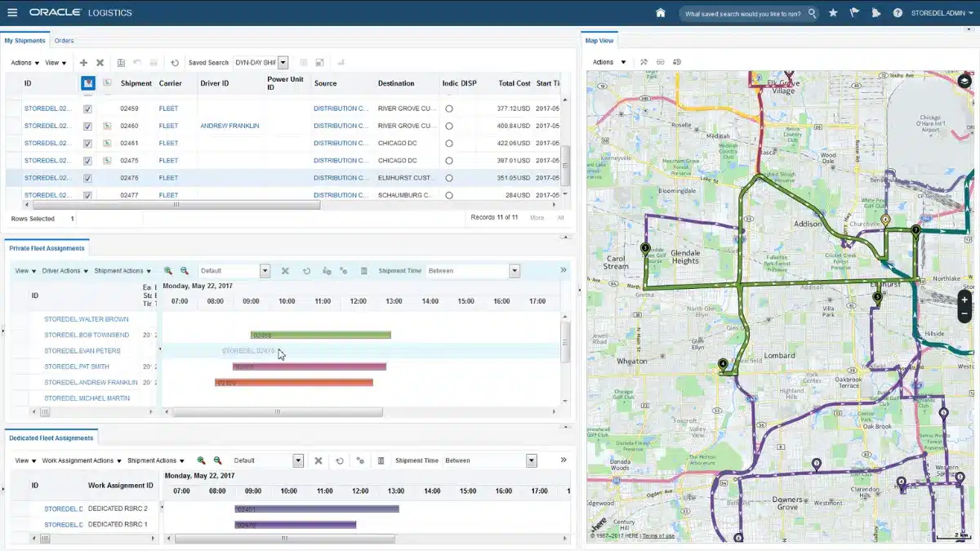Viewport: 980px width, 551px height.
Task: Click the Refresh icon next to Saved Search
Action: (x=174, y=62)
